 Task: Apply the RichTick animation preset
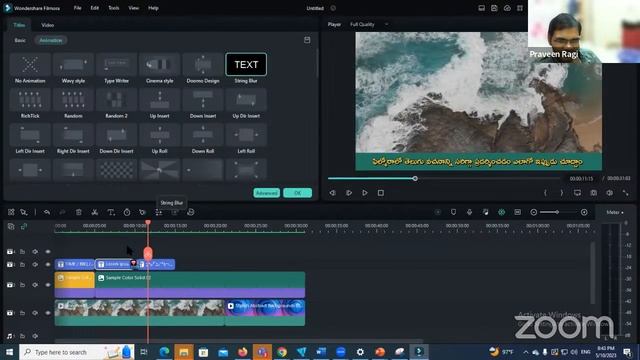pos(30,104)
